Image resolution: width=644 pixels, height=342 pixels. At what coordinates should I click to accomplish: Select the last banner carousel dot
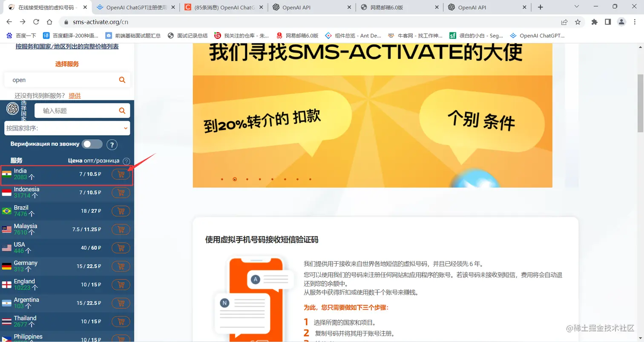[x=310, y=179]
